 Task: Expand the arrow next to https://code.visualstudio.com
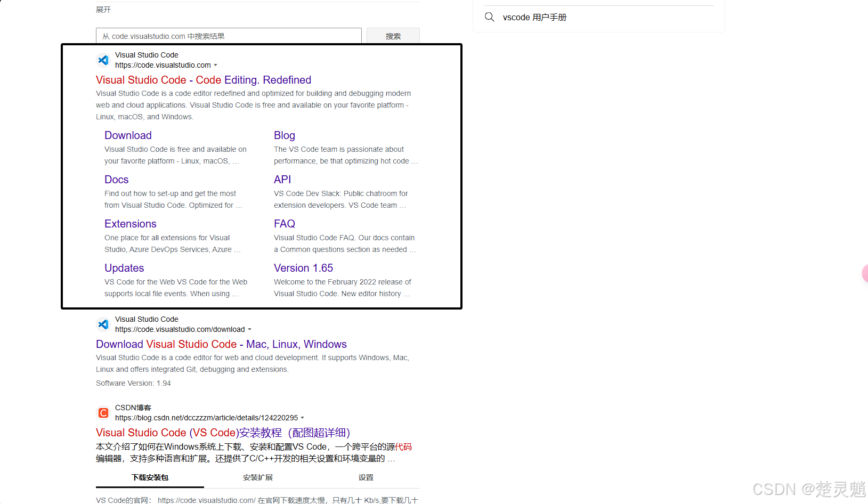[x=216, y=65]
